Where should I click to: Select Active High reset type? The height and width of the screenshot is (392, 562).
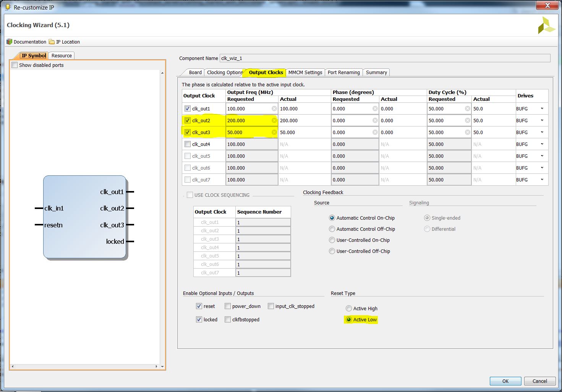click(x=349, y=308)
